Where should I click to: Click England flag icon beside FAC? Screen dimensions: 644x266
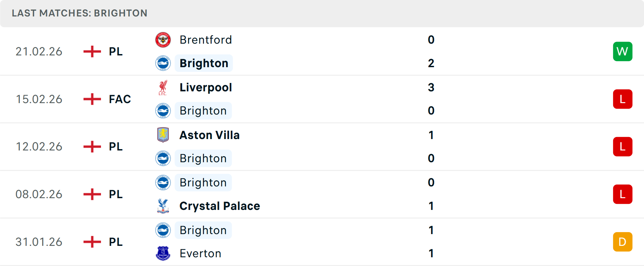(92, 99)
